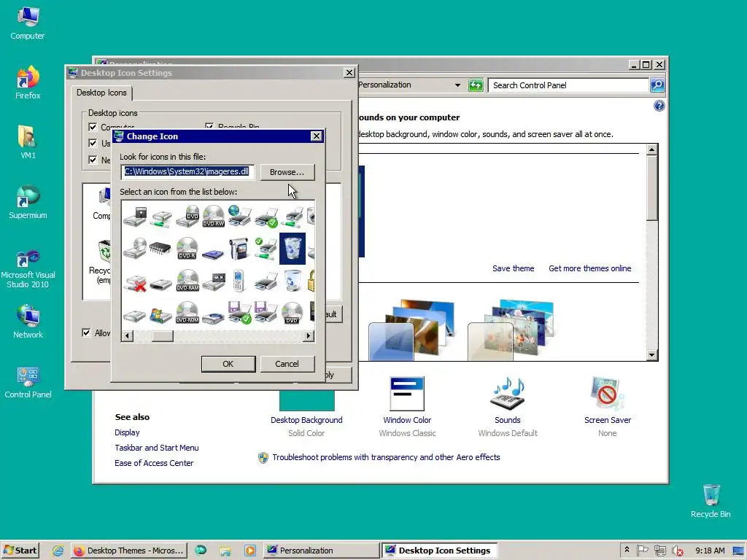The width and height of the screenshot is (747, 560).
Task: Click the themes list vertical scrollbar thumb
Action: [651, 187]
